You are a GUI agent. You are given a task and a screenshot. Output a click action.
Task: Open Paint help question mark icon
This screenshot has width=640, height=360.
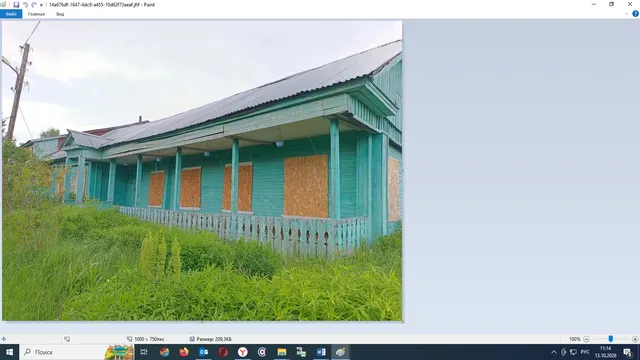(635, 14)
